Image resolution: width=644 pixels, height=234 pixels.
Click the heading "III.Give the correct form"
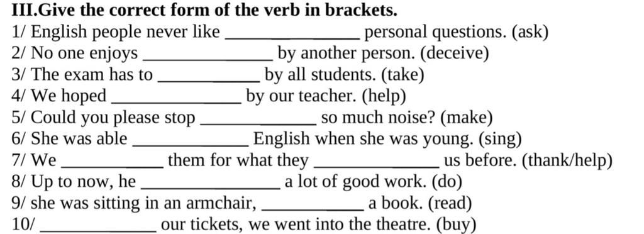(204, 10)
